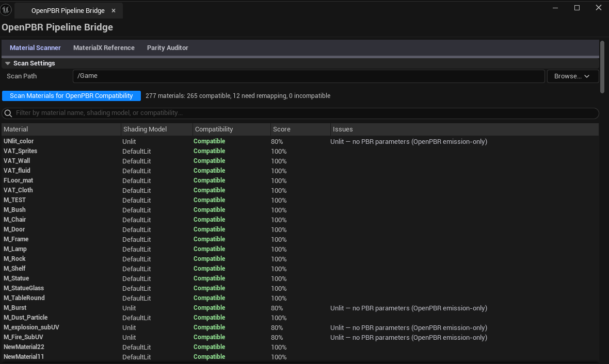Viewport: 609px width, 364px height.
Task: Select the VAT_fluid material row
Action: pos(300,170)
